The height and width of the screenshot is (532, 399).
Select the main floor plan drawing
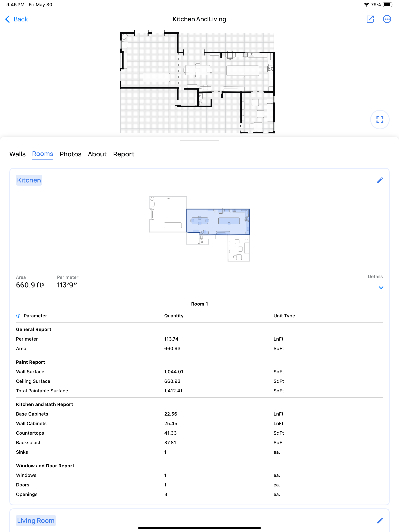[x=197, y=82]
